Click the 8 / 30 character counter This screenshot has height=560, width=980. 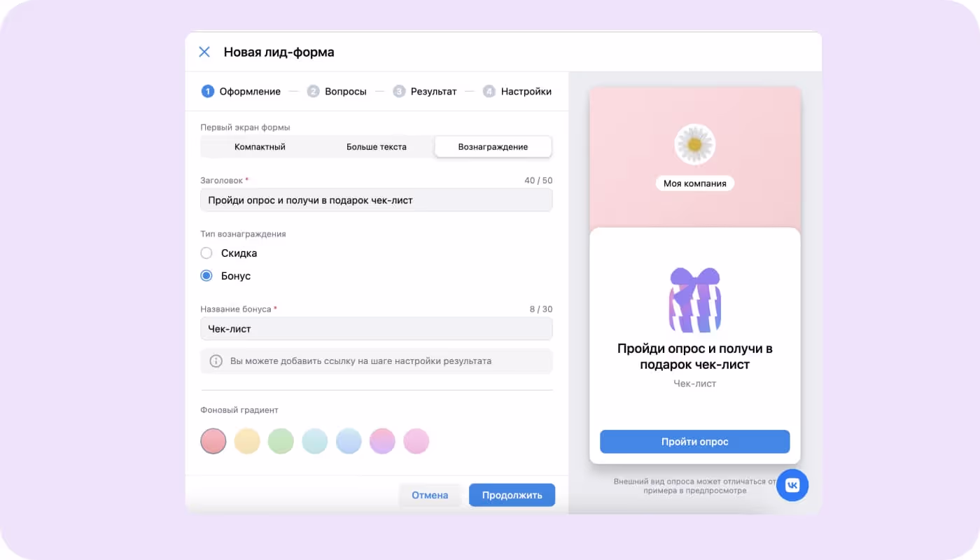coord(541,309)
